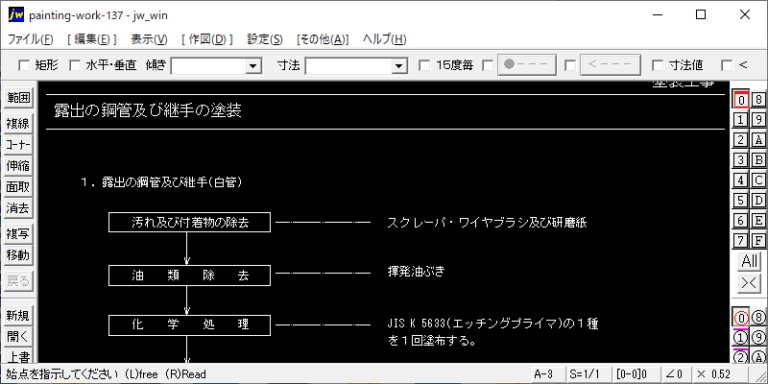Click the 新規 new file button
768x384 pixels.
[x=18, y=316]
